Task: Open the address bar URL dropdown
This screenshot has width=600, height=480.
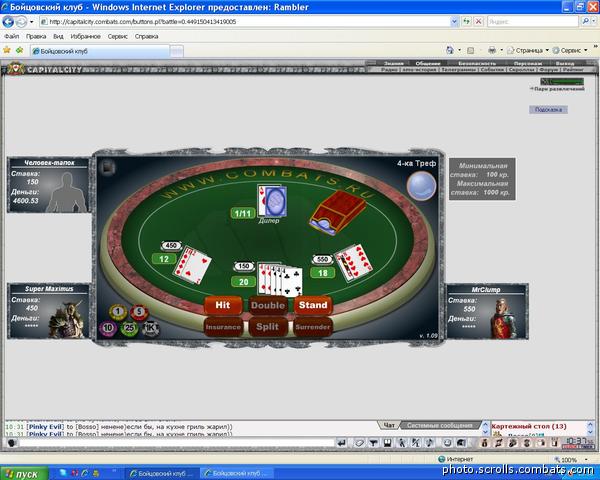Action: click(454, 22)
